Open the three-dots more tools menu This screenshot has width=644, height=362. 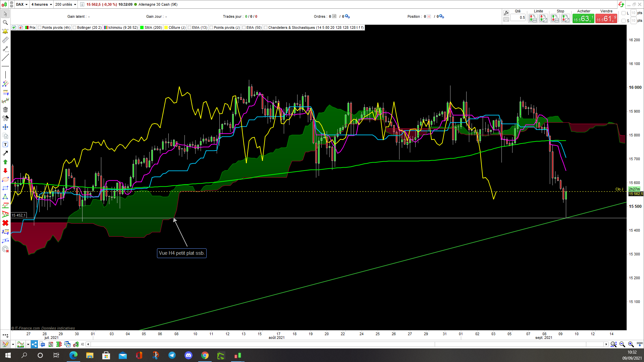click(x=5, y=335)
